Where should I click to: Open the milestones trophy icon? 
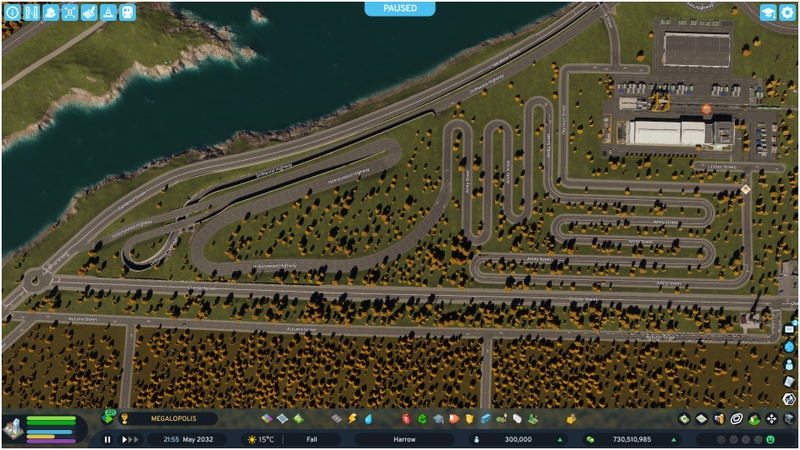point(124,419)
